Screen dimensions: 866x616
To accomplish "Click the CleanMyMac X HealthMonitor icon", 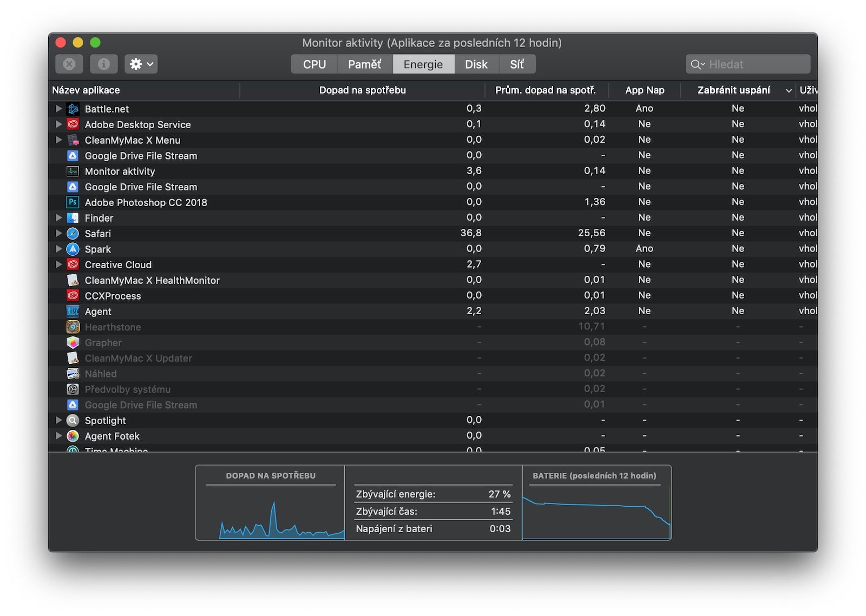I will [x=73, y=280].
